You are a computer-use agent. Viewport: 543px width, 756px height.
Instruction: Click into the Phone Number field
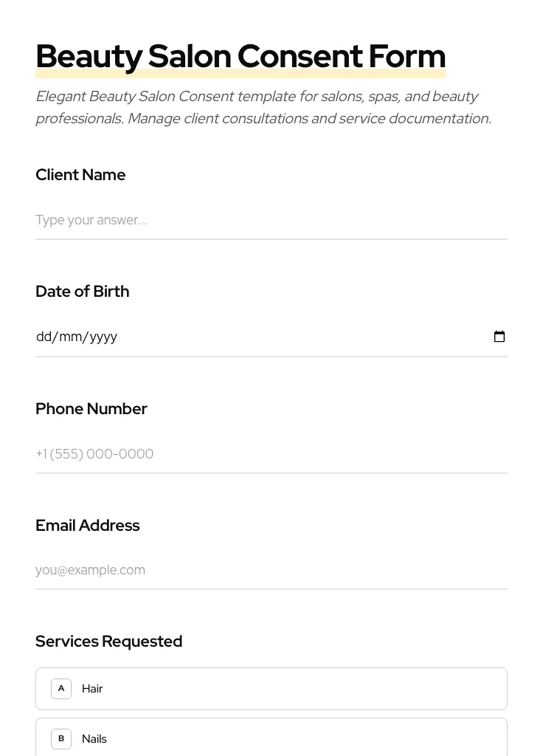click(x=271, y=454)
